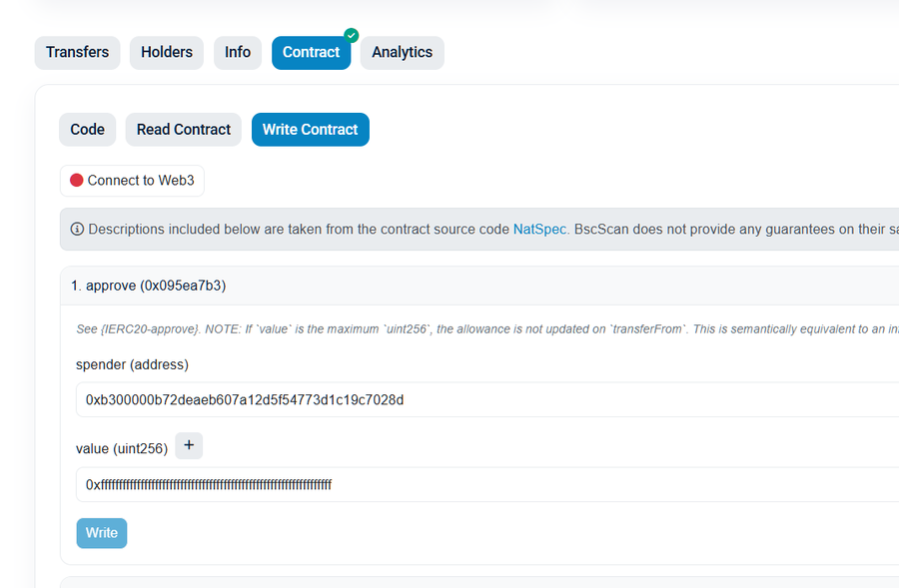The image size is (899, 588).
Task: Click into the value uint256 input field
Action: click(479, 485)
